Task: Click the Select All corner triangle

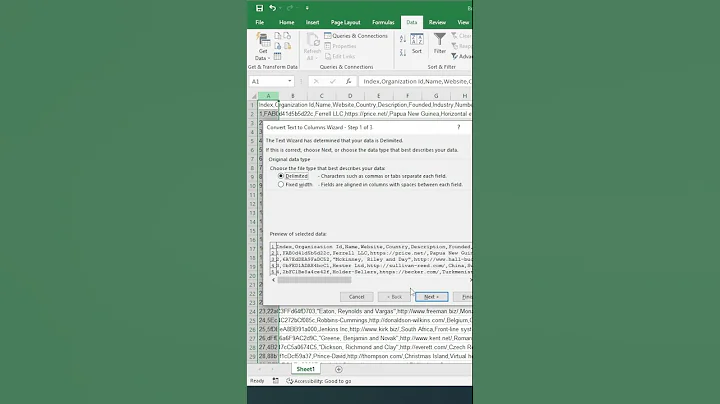Action: pyautogui.click(x=253, y=96)
